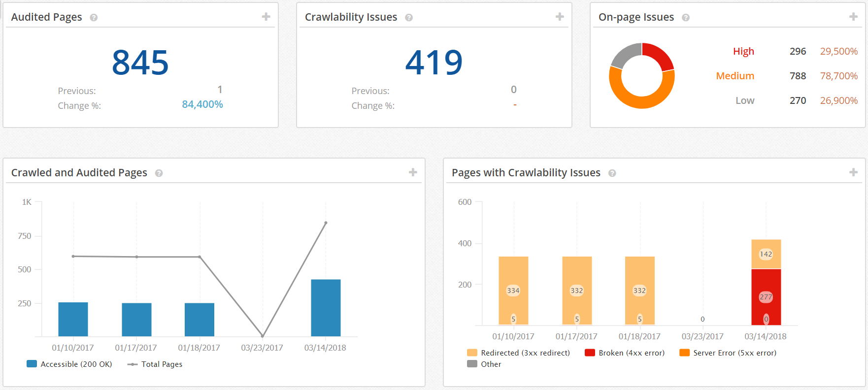Image resolution: width=868 pixels, height=390 pixels.
Task: Click the 78,700% Medium change value
Action: click(x=839, y=76)
